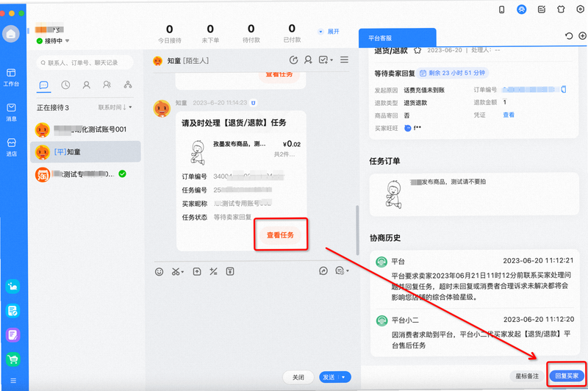Click the star icon beside 退货/退款
This screenshot has width=588, height=391.
[x=417, y=50]
